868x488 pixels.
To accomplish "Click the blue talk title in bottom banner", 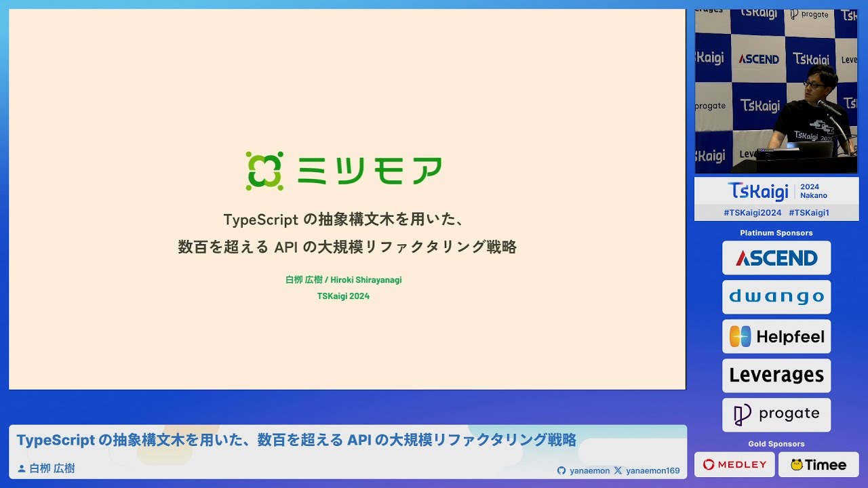I will [x=296, y=441].
